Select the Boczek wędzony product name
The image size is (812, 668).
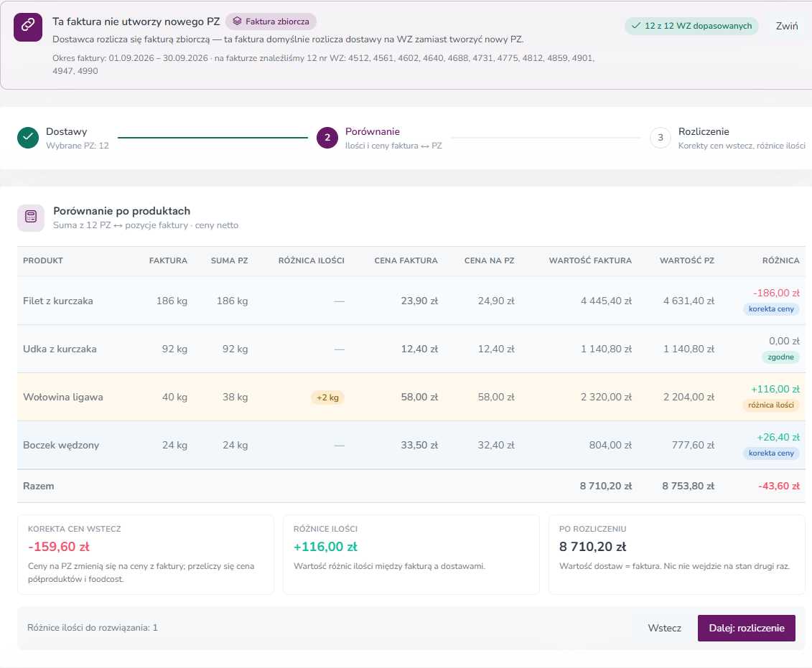61,446
